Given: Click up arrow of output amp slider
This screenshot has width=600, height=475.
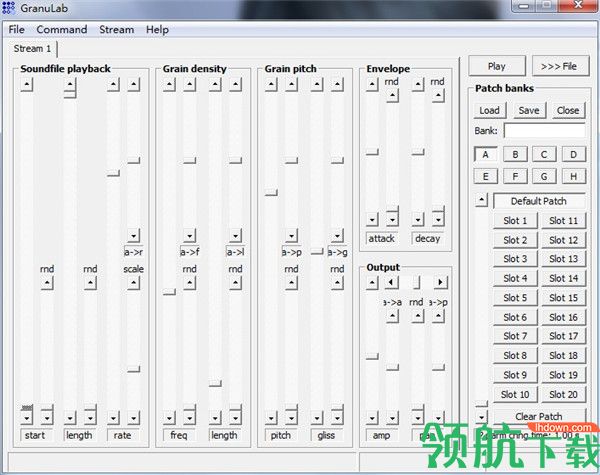Looking at the screenshot, I should [x=372, y=282].
